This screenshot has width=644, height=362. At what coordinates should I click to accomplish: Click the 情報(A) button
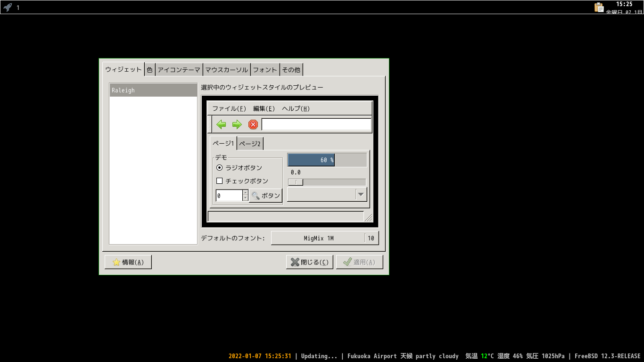(x=128, y=262)
